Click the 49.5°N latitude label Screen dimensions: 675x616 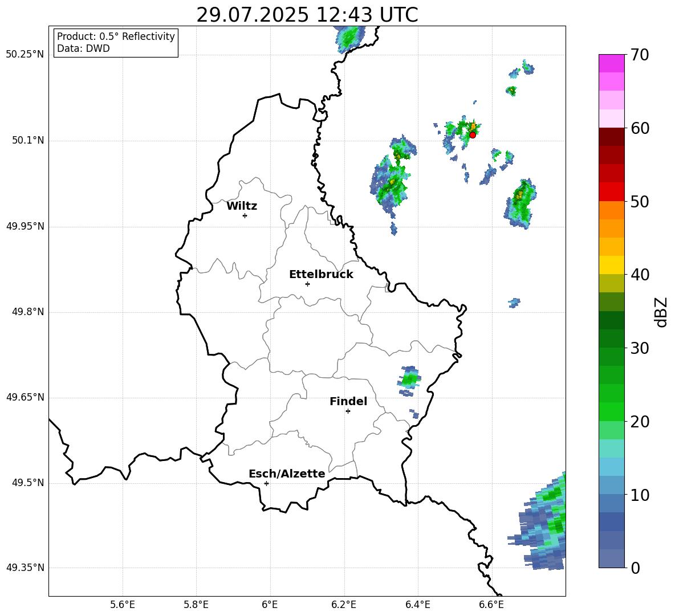pyautogui.click(x=29, y=483)
